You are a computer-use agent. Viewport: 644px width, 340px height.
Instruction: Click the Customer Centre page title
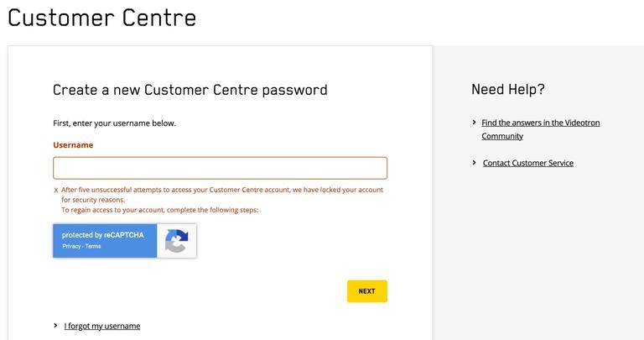coord(101,17)
